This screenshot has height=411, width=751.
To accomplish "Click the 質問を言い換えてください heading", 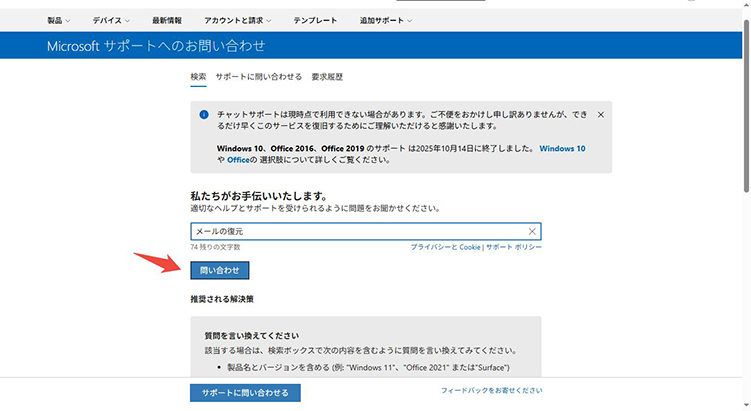I will (252, 335).
